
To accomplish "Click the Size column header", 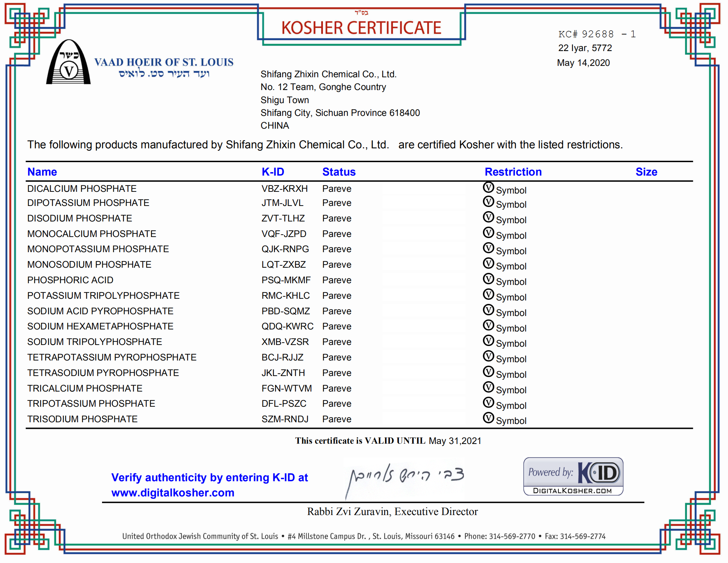I will click(x=646, y=172).
